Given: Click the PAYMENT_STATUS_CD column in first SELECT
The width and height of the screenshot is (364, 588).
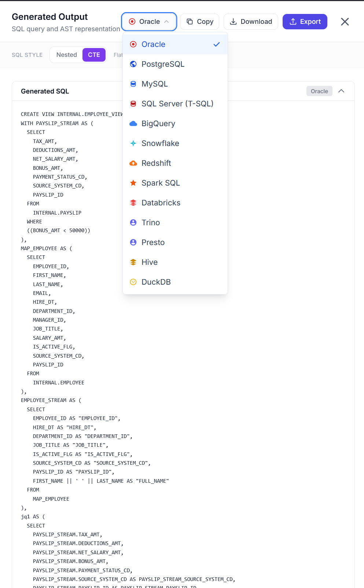Looking at the screenshot, I should point(60,177).
